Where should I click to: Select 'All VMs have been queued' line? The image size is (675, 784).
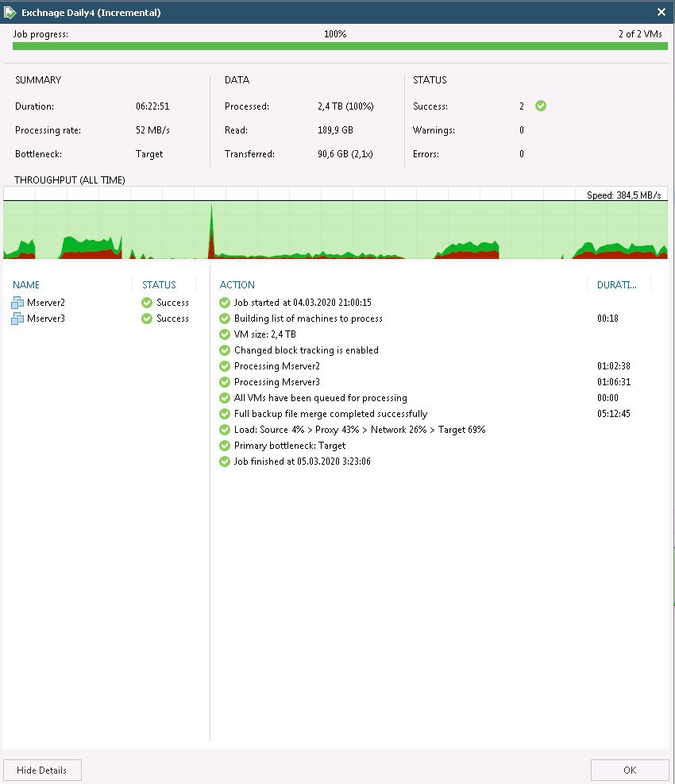coord(321,399)
